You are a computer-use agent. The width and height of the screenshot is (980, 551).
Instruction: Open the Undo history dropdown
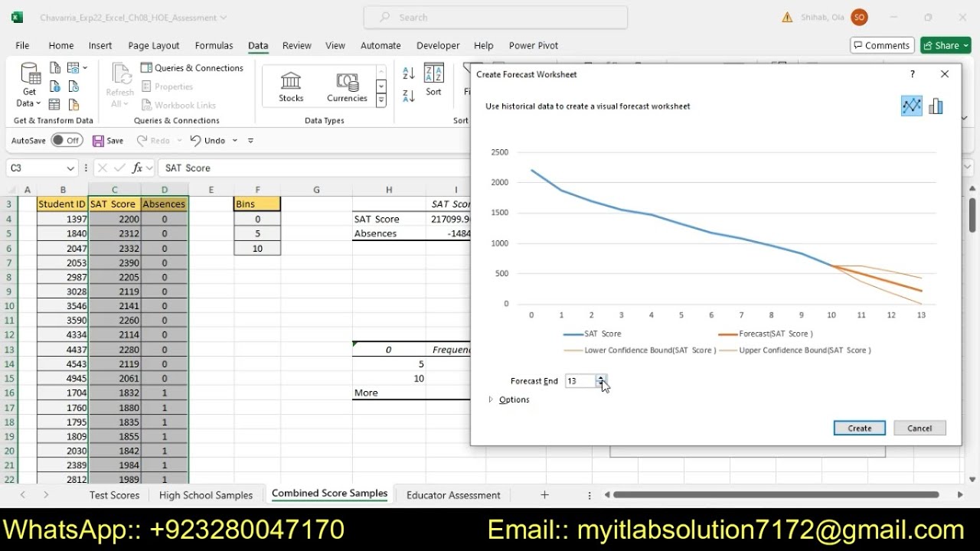tap(235, 141)
